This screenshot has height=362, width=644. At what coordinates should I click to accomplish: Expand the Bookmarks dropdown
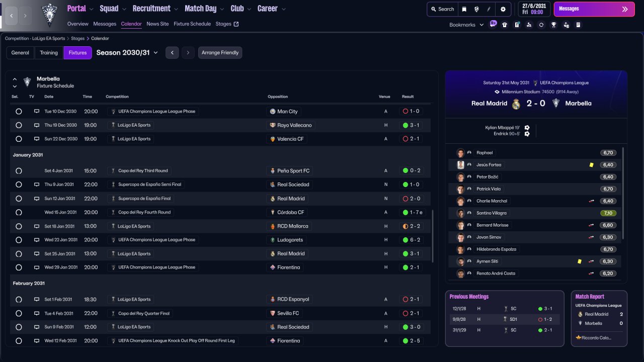pyautogui.click(x=466, y=25)
